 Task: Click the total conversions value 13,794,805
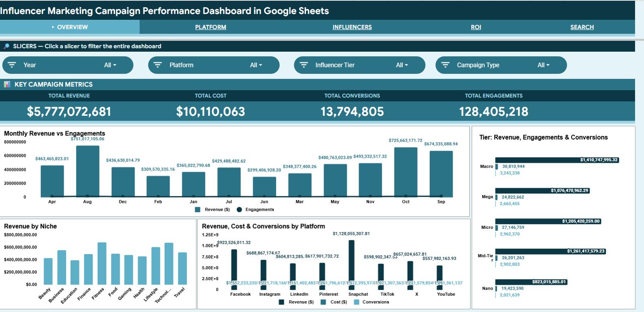tap(352, 111)
